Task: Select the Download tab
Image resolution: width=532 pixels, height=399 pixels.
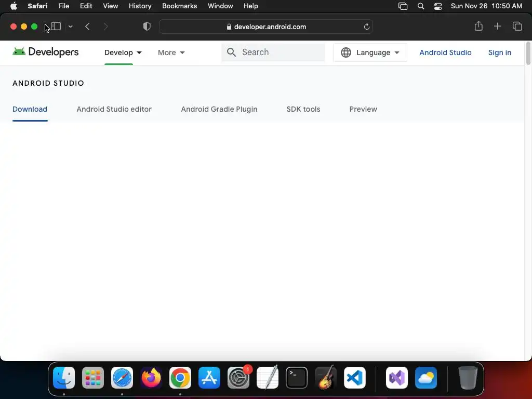Action: tap(30, 109)
